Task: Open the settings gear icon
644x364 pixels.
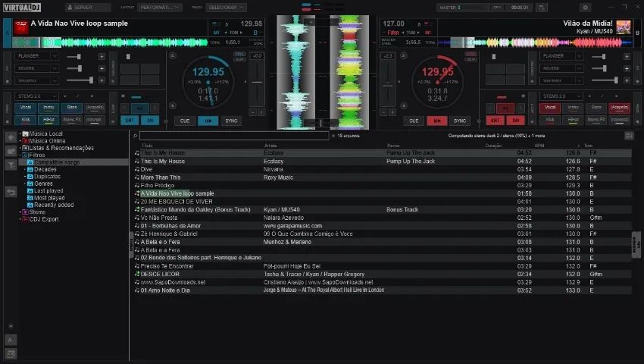Action: point(585,8)
